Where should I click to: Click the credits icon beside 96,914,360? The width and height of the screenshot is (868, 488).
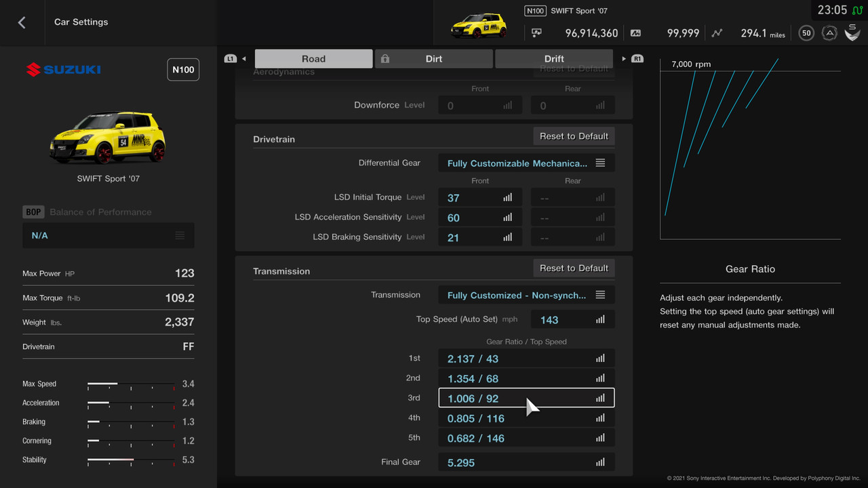point(537,33)
